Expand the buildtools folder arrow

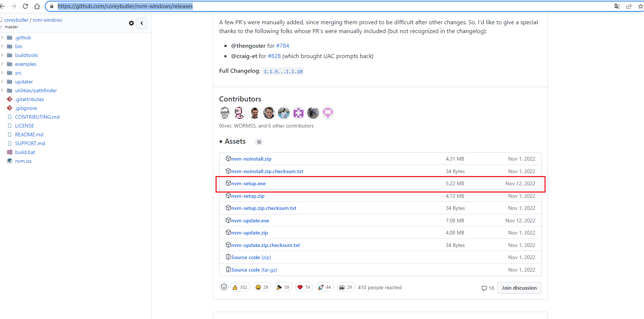(x=2, y=55)
